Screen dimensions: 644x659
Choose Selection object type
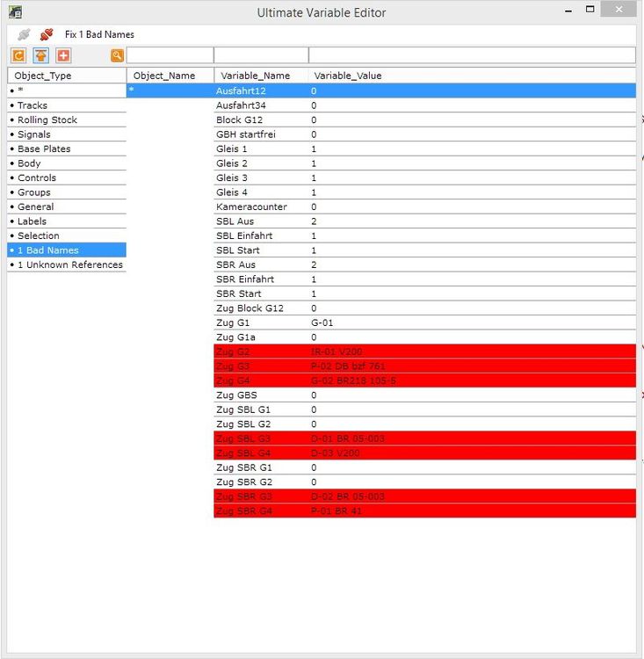(x=67, y=235)
